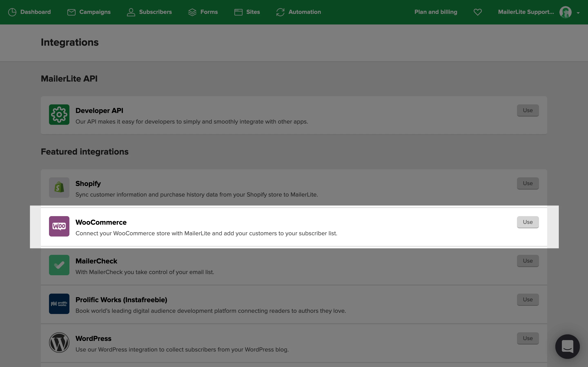The width and height of the screenshot is (588, 367).
Task: Click the Prolific Works logo icon
Action: pyautogui.click(x=59, y=304)
